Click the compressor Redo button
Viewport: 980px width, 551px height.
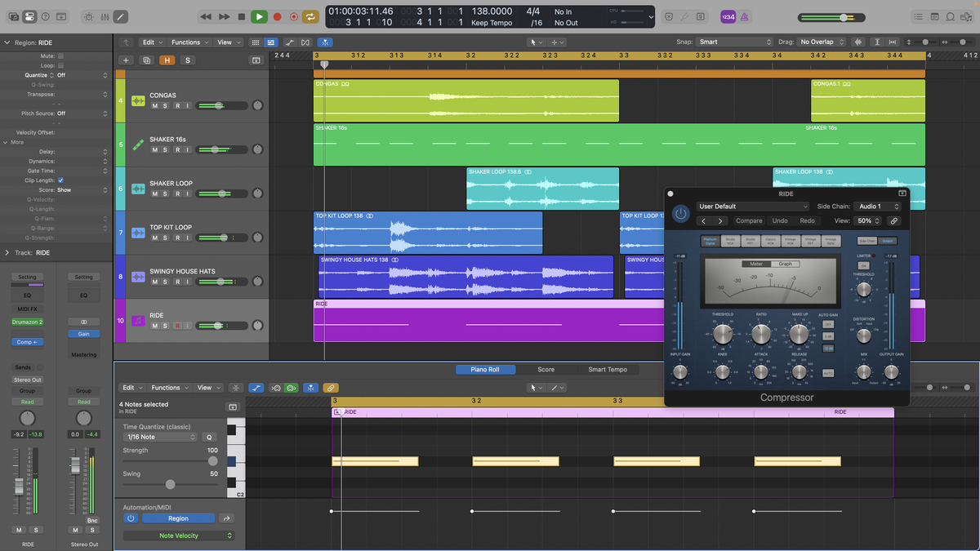[x=807, y=220]
